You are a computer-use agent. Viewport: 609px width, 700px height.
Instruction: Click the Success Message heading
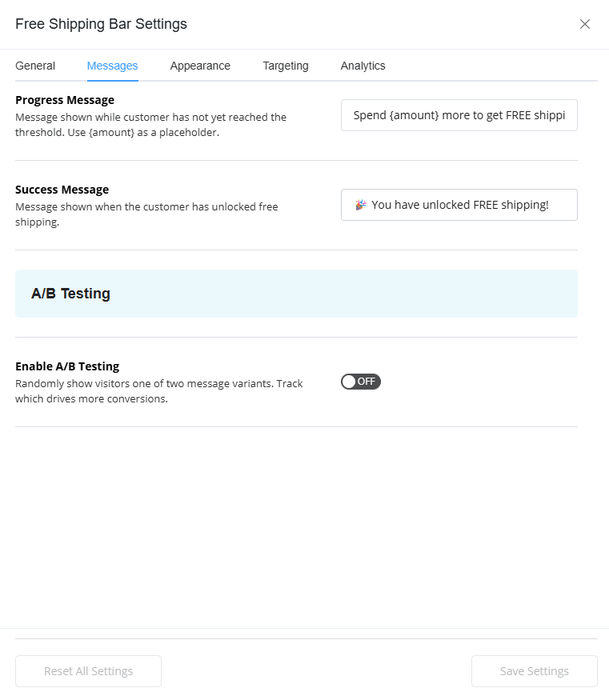[x=62, y=190]
